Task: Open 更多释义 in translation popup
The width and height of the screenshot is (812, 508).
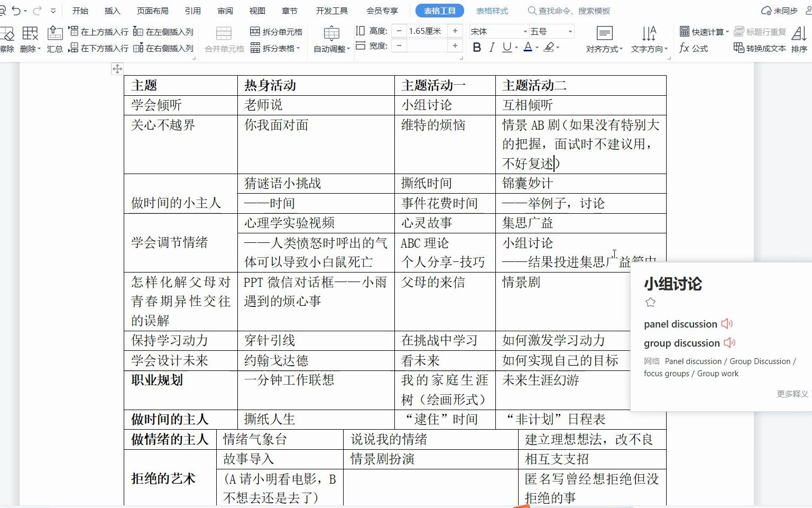Action: (792, 394)
